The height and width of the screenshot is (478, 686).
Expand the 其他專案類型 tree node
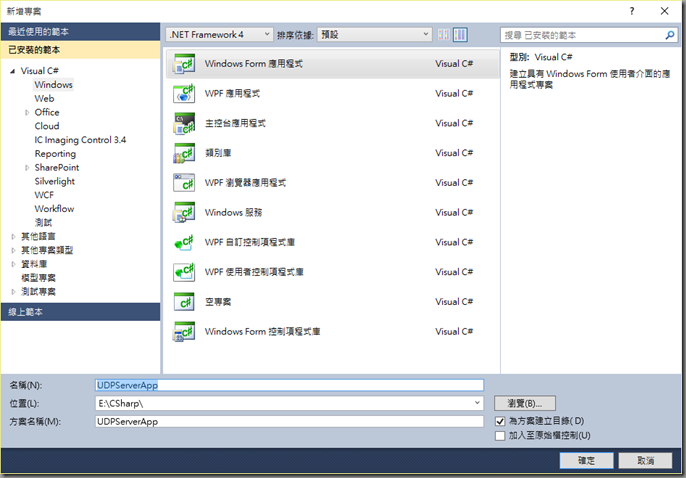(x=13, y=250)
